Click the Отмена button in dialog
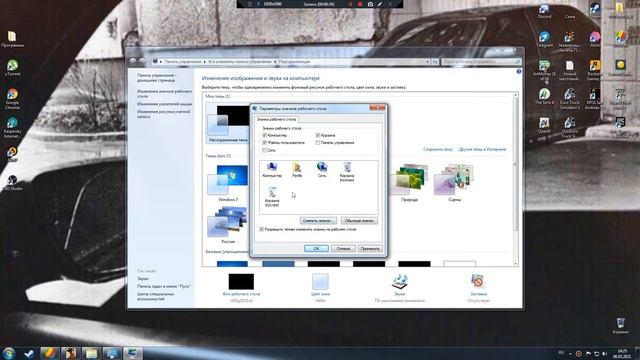The height and width of the screenshot is (360, 640). click(343, 249)
